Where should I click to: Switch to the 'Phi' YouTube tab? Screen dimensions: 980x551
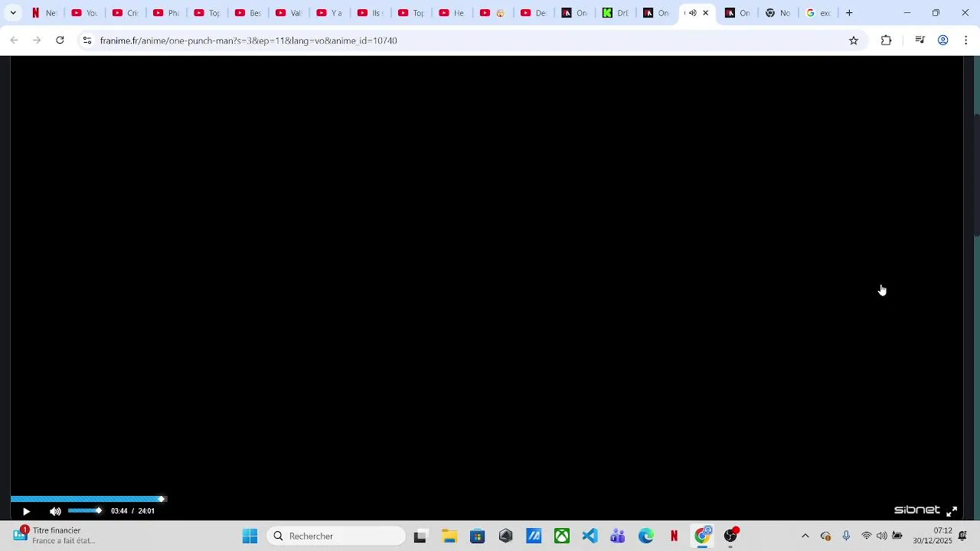[x=166, y=13]
